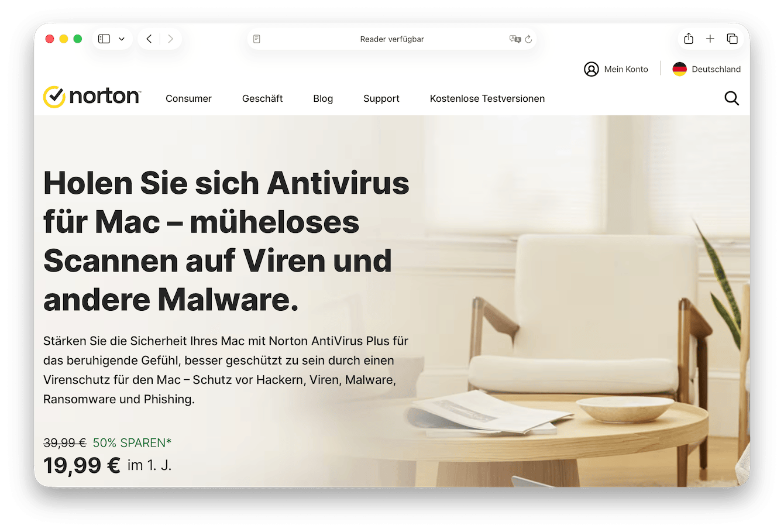784x532 pixels.
Task: Open Kostenlose Testversionen link
Action: tap(487, 98)
